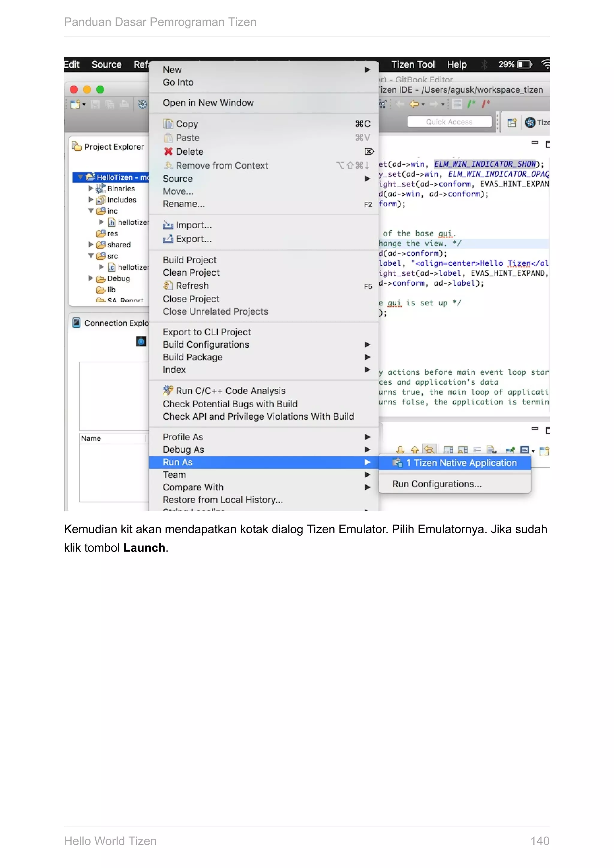This screenshot has width=614, height=868.
Task: Choose Rename... menu entry
Action: pyautogui.click(x=264, y=204)
